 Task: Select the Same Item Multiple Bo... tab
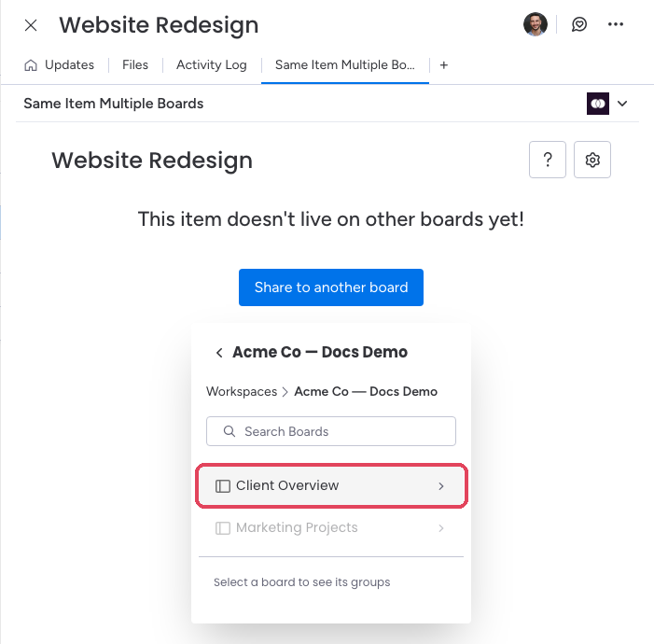[x=345, y=65]
